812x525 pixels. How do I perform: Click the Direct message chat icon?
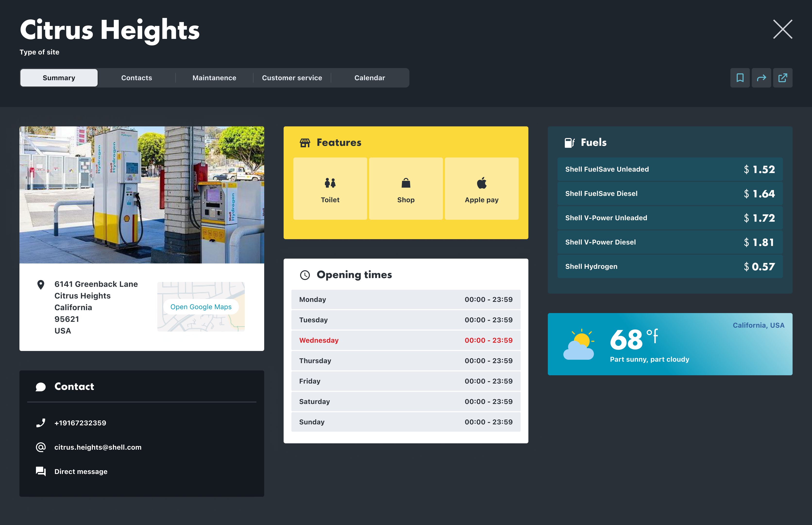(41, 472)
